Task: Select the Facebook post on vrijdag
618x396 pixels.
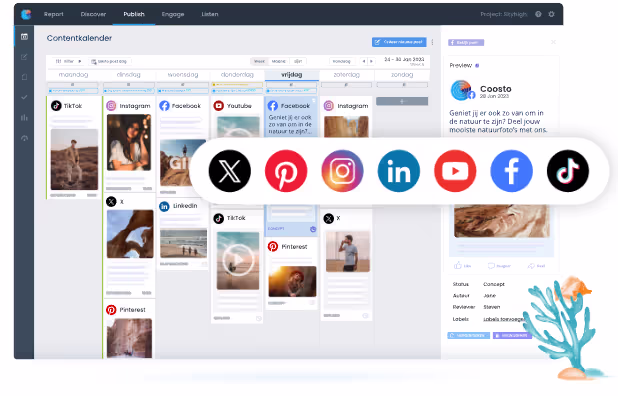Action: (x=291, y=117)
